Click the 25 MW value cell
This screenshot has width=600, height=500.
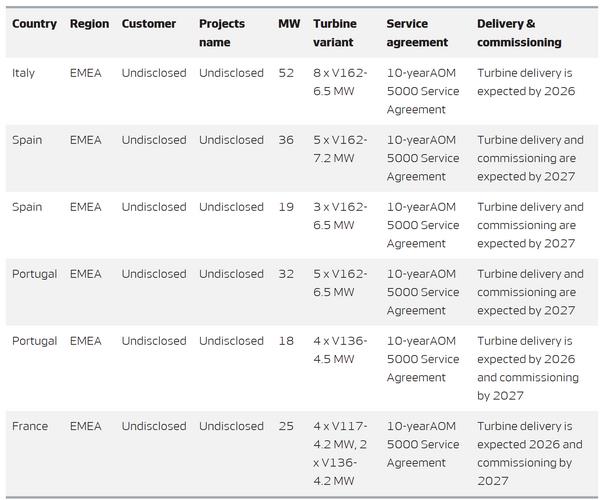pos(287,426)
